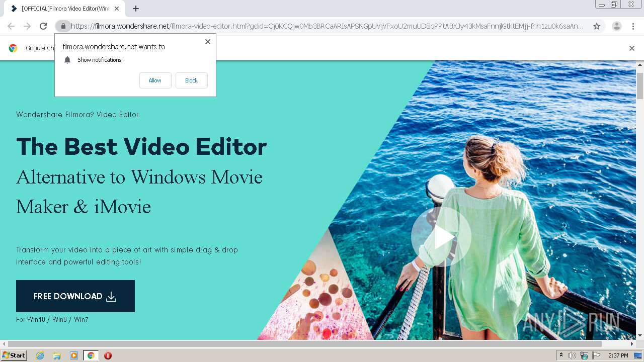View site security padlock info
The height and width of the screenshot is (362, 644).
63,26
